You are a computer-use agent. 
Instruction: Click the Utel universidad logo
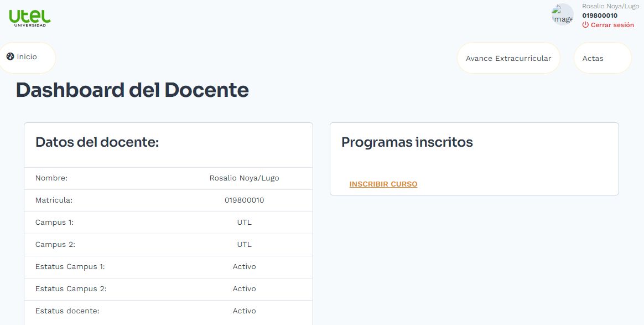click(29, 17)
